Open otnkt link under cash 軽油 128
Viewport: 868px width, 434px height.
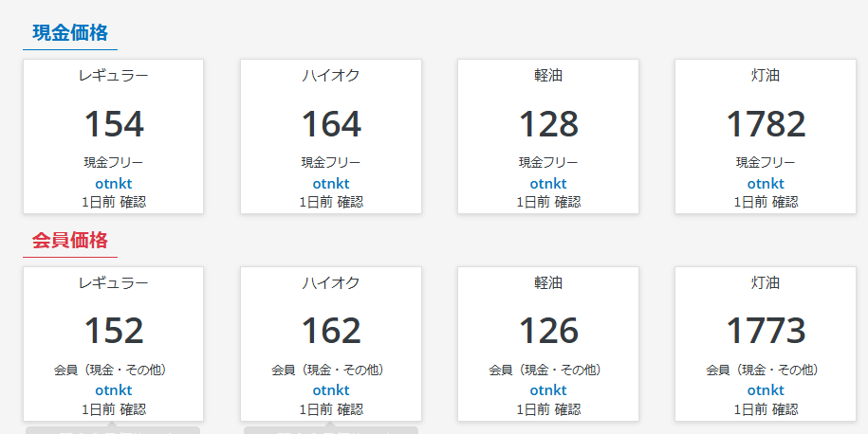point(547,183)
